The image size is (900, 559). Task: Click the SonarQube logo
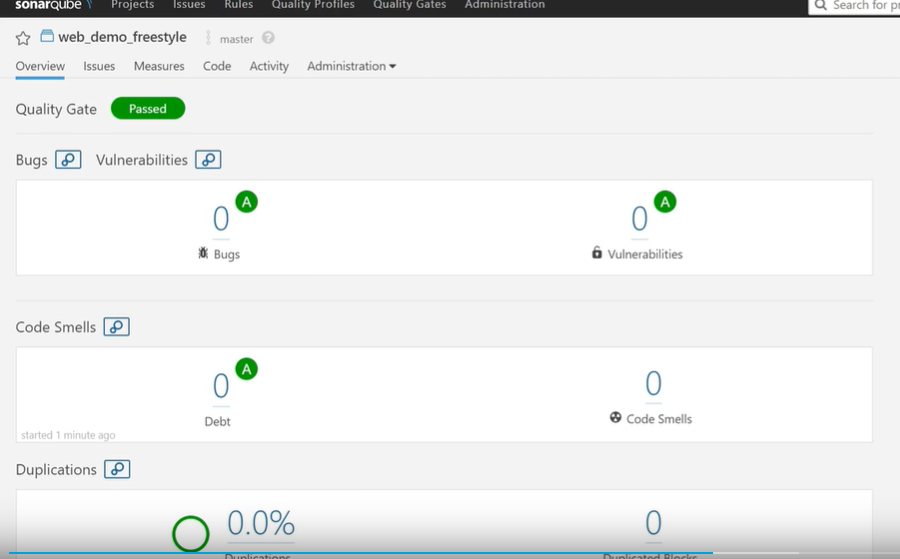point(53,5)
